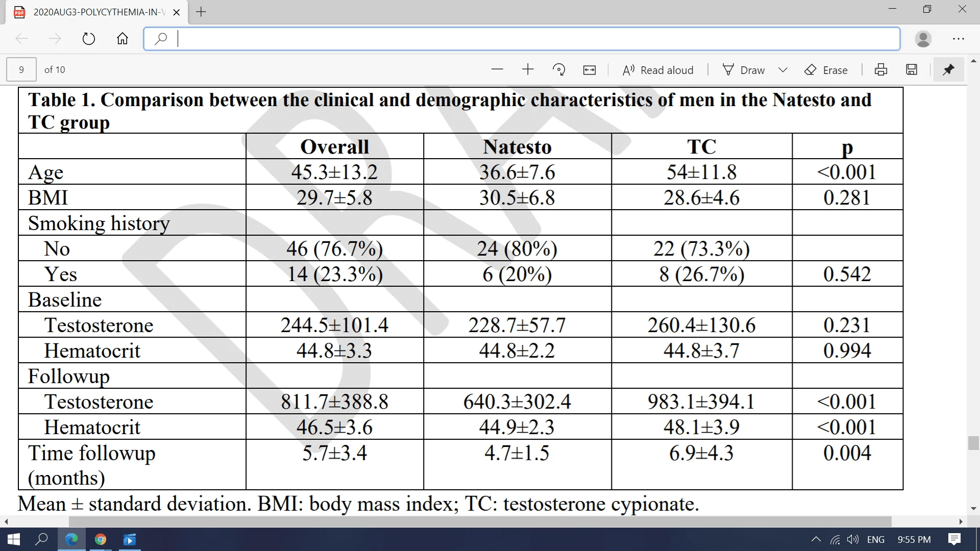Edit the page number field showing 9

(21, 69)
